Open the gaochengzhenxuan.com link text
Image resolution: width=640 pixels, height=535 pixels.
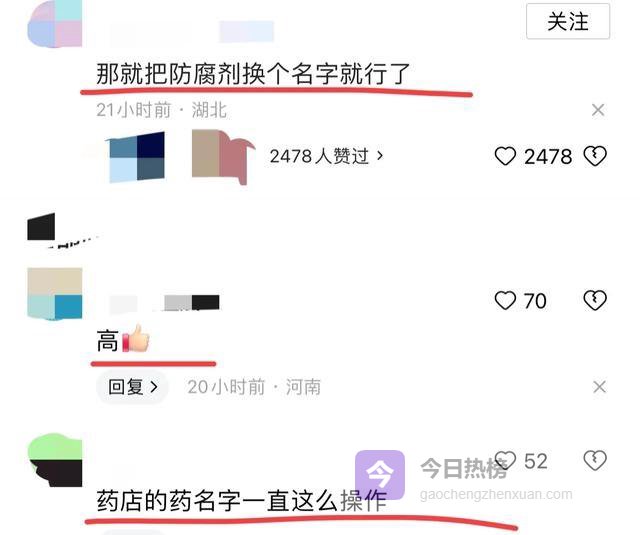point(496,495)
